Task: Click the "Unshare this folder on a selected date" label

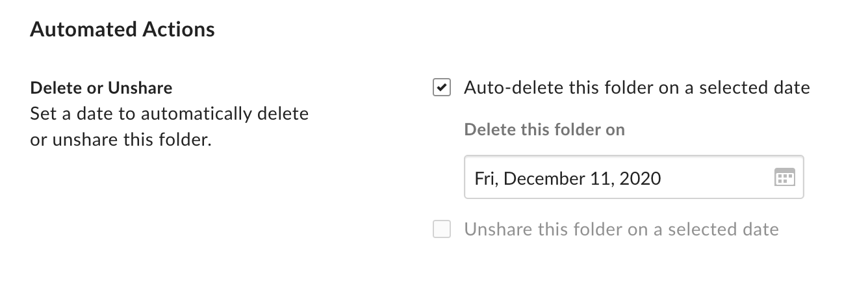Action: click(621, 230)
